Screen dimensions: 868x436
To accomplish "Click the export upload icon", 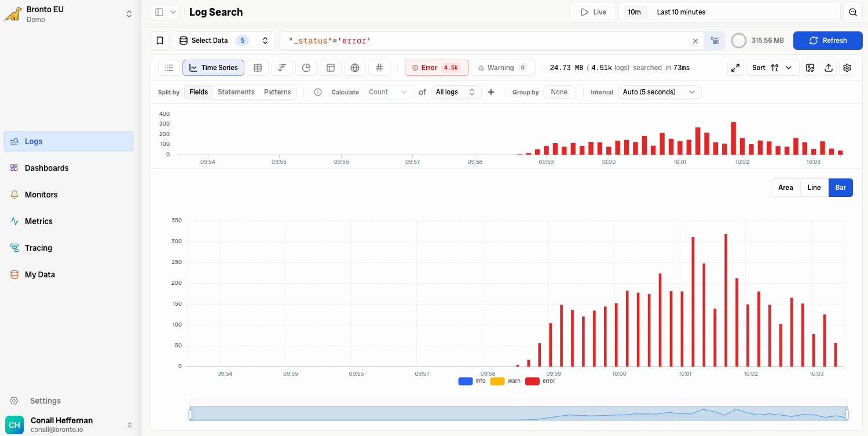I will coord(829,68).
